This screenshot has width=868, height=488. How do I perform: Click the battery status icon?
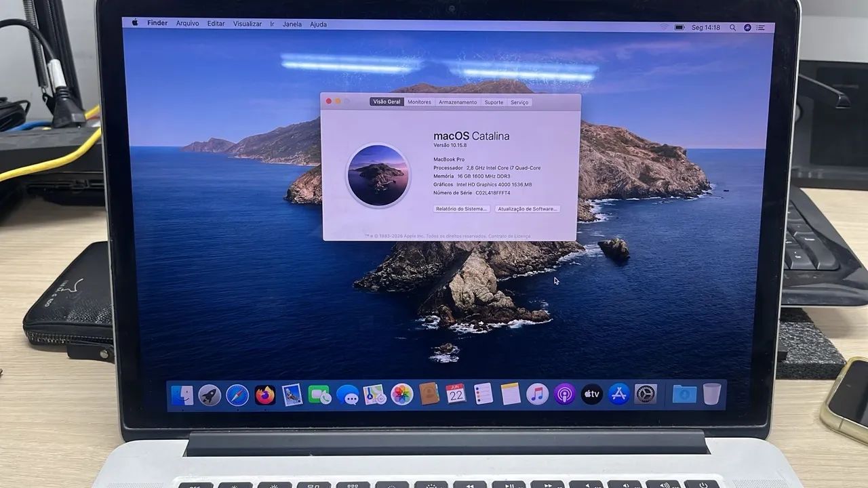(x=680, y=27)
